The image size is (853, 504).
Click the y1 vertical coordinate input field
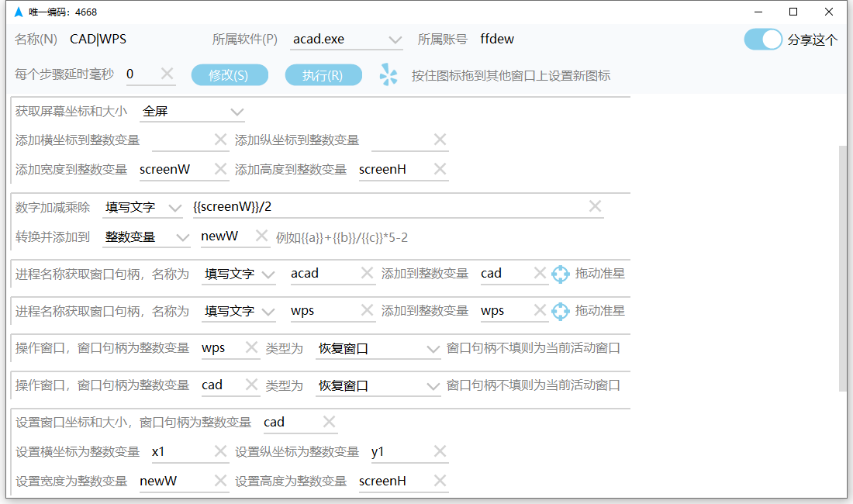tap(399, 451)
